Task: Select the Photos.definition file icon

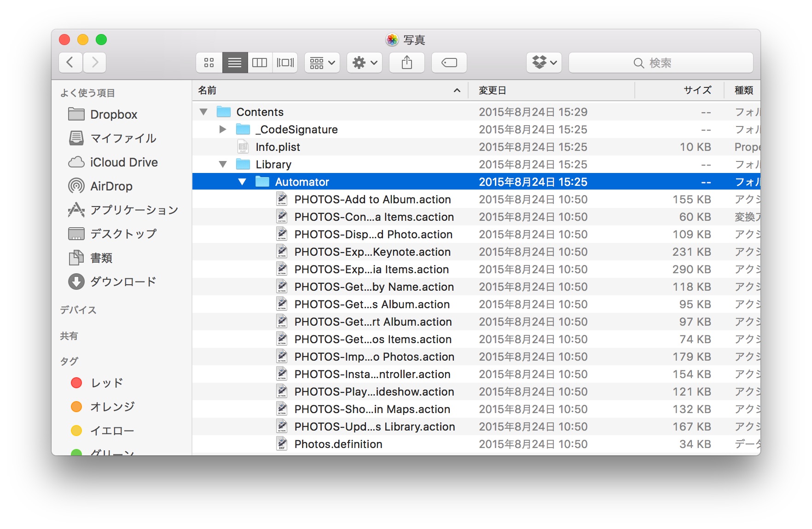Action: 282,444
